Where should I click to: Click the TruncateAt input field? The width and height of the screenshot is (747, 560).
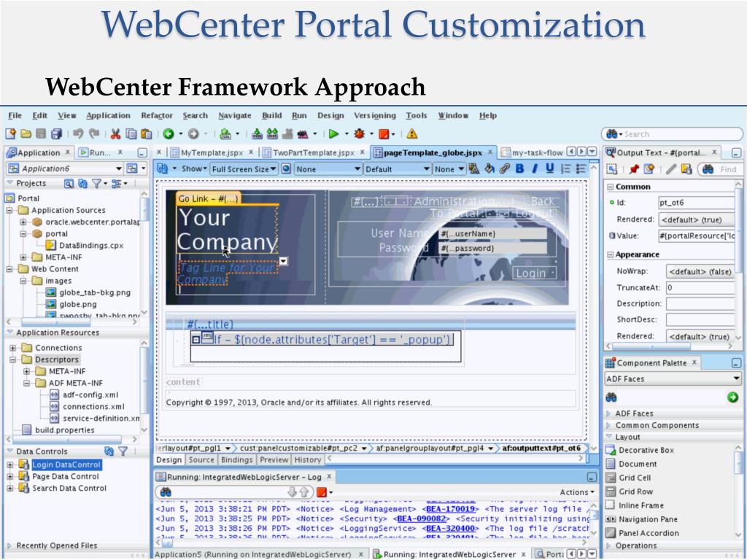pos(700,287)
